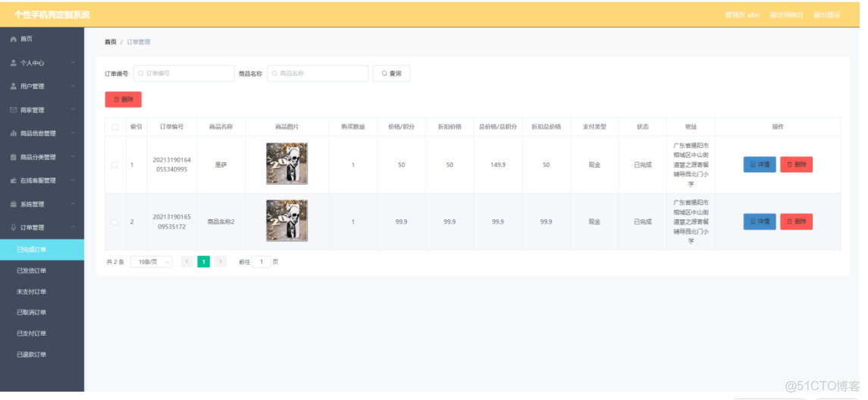The width and height of the screenshot is (868, 400).
Task: Expand the 商品信息管理 menu chevron
Action: click(73, 133)
